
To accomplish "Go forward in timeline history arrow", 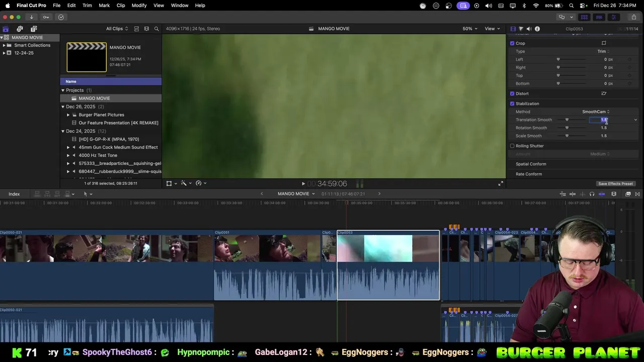I will pyautogui.click(x=379, y=194).
